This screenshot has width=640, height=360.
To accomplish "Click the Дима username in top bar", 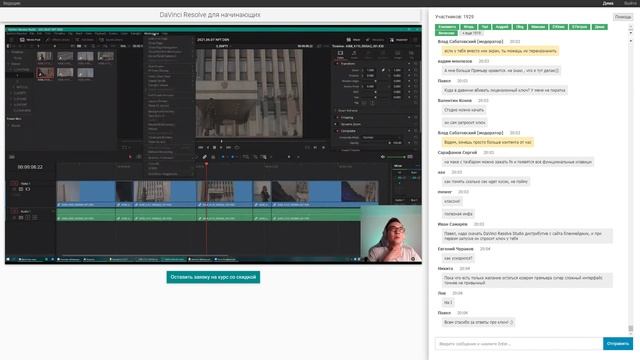I will click(608, 3).
